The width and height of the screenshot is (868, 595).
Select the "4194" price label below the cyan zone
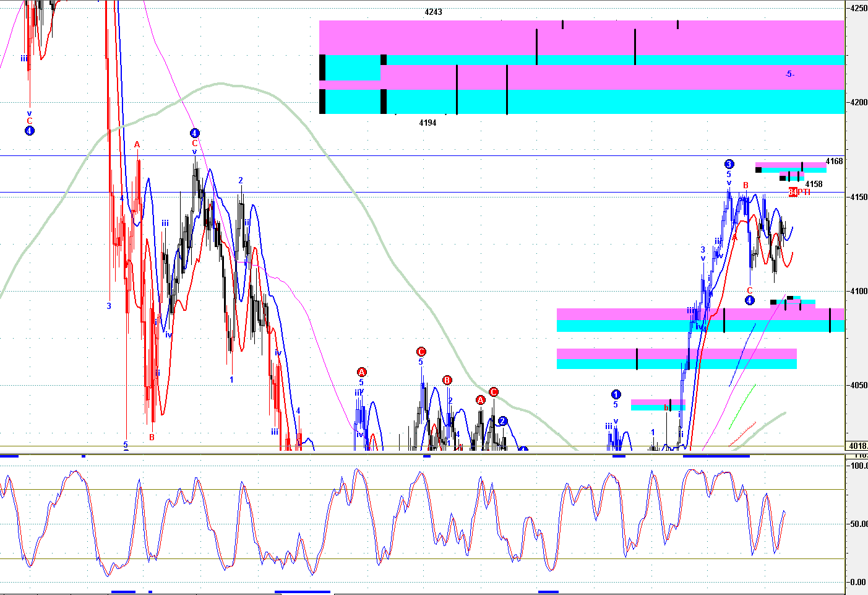pyautogui.click(x=428, y=123)
